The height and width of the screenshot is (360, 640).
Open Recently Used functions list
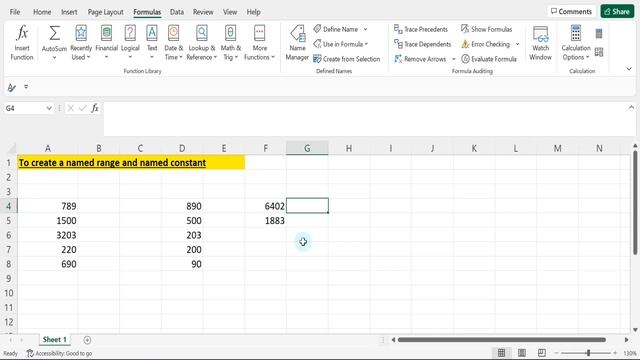click(81, 43)
